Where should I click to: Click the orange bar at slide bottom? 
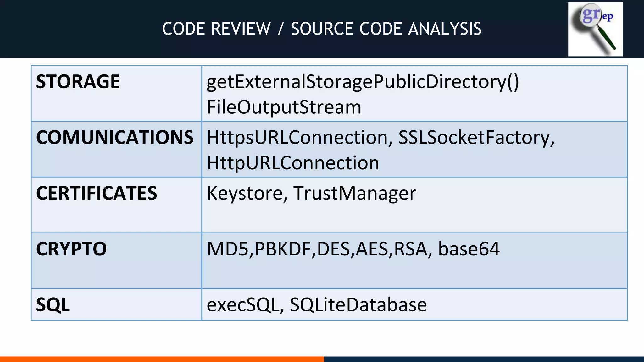(162, 359)
